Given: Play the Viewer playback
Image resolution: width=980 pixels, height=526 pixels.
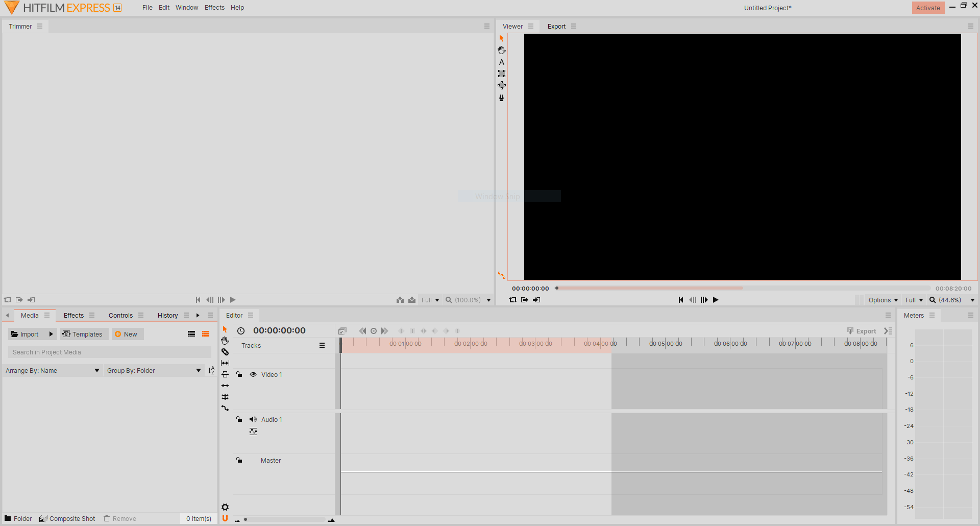Looking at the screenshot, I should 716,300.
